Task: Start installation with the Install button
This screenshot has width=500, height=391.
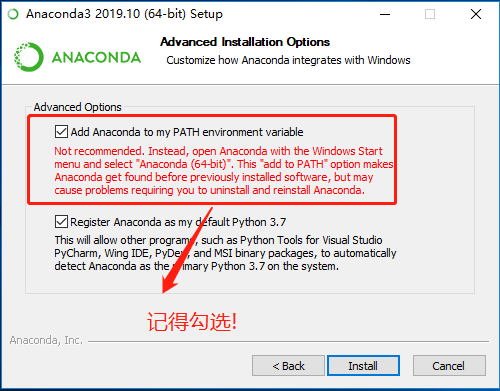Action: click(363, 366)
